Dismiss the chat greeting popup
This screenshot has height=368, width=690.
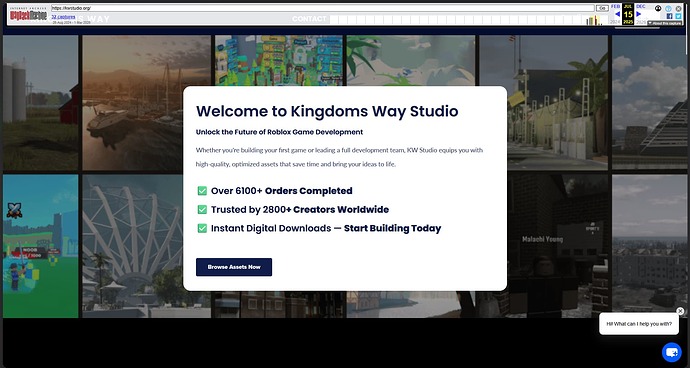tap(680, 311)
